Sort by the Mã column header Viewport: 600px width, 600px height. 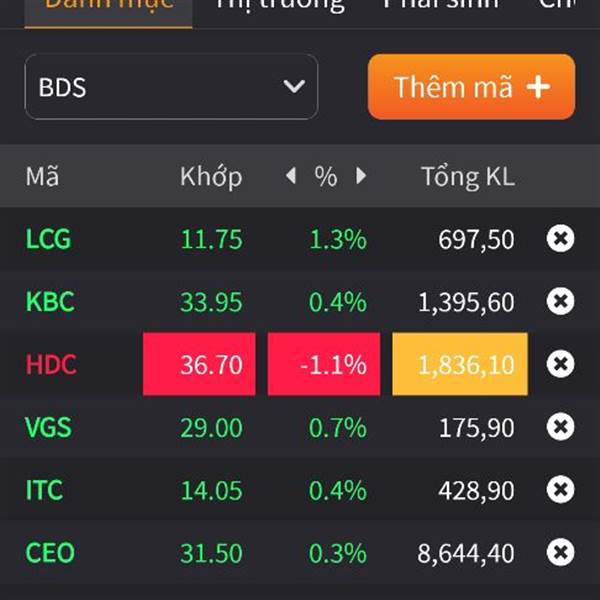click(x=42, y=177)
